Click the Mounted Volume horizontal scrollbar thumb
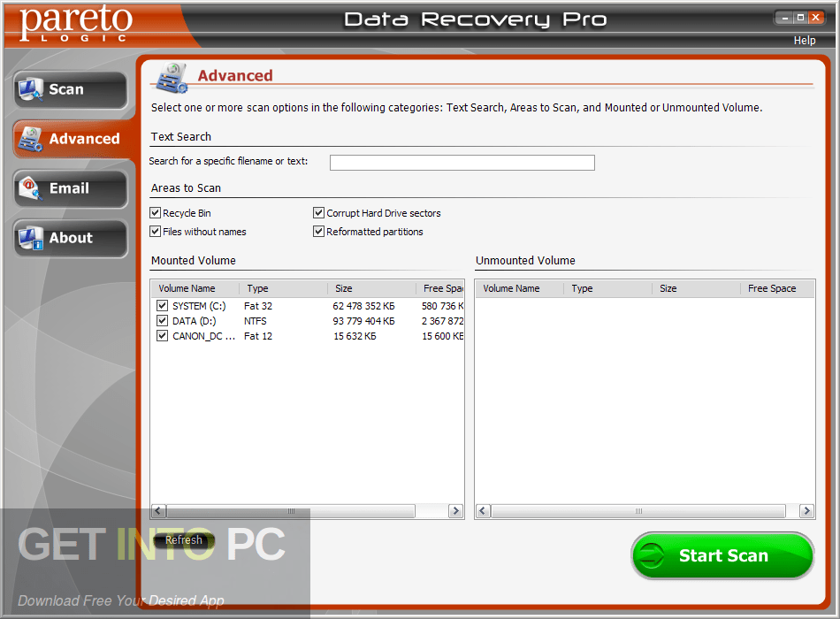This screenshot has height=619, width=840. [291, 511]
